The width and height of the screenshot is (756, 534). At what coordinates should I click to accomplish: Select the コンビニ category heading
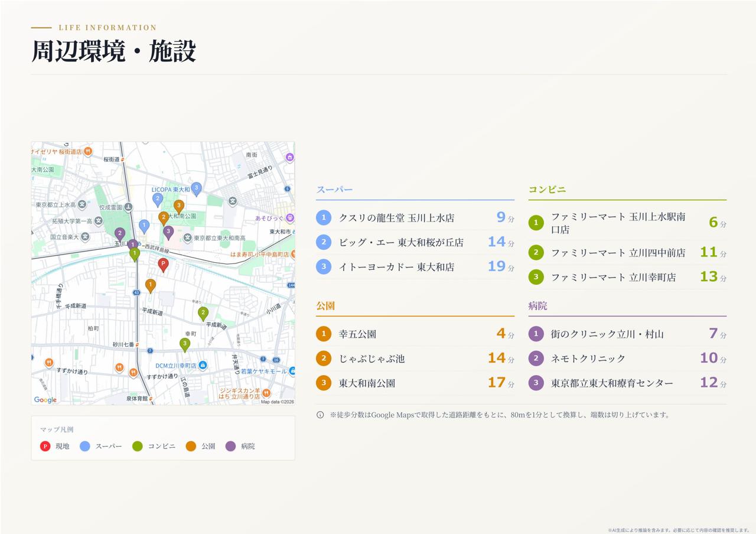coord(547,190)
